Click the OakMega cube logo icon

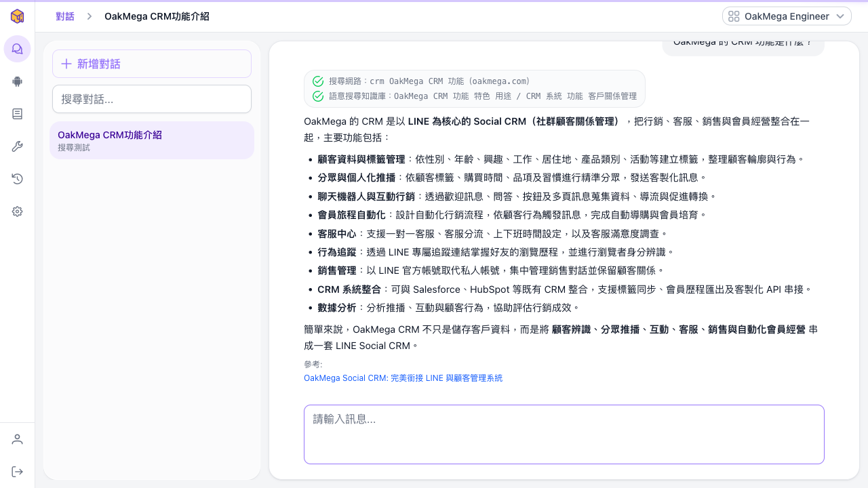click(17, 16)
